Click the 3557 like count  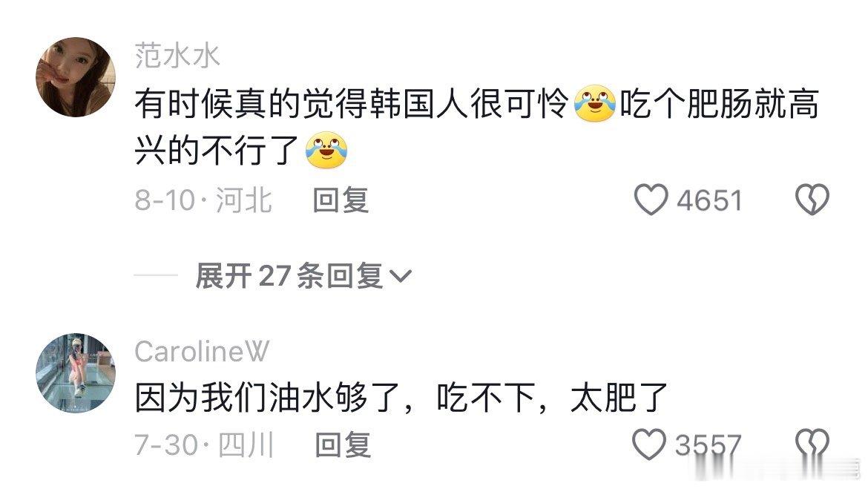click(708, 445)
